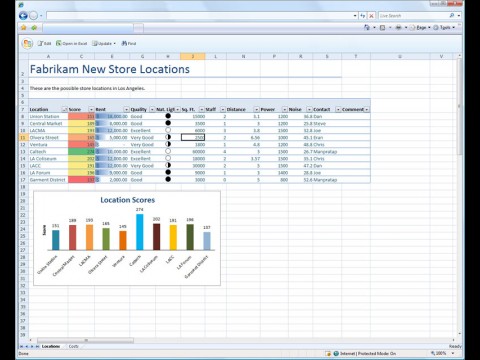Click the Office button logo
The image size is (480, 360).
click(x=27, y=43)
